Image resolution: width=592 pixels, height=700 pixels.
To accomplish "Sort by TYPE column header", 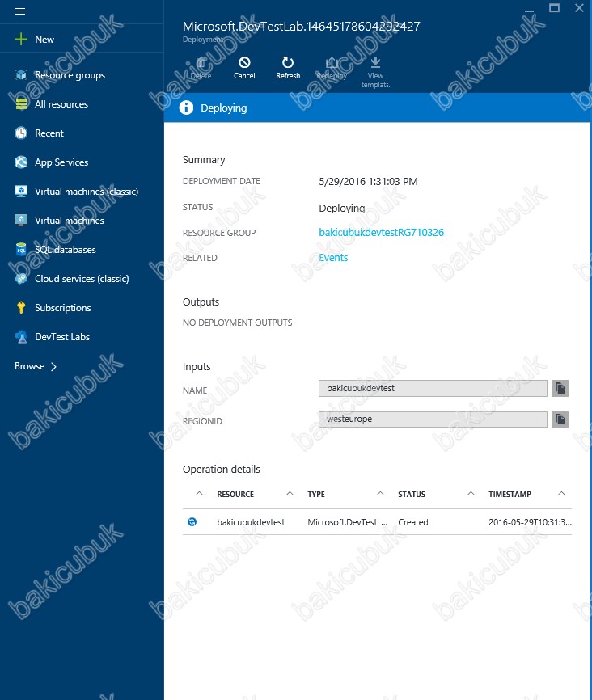I will point(316,494).
